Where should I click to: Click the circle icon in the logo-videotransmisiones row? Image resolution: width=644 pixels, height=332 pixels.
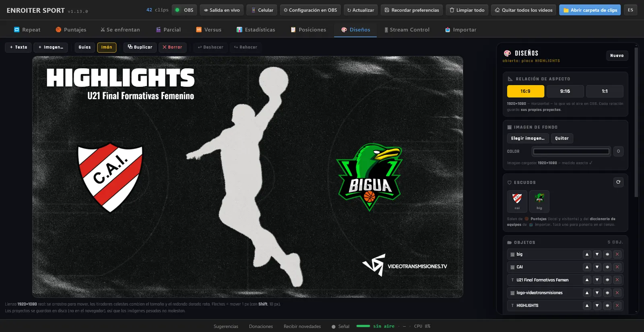[607, 293]
